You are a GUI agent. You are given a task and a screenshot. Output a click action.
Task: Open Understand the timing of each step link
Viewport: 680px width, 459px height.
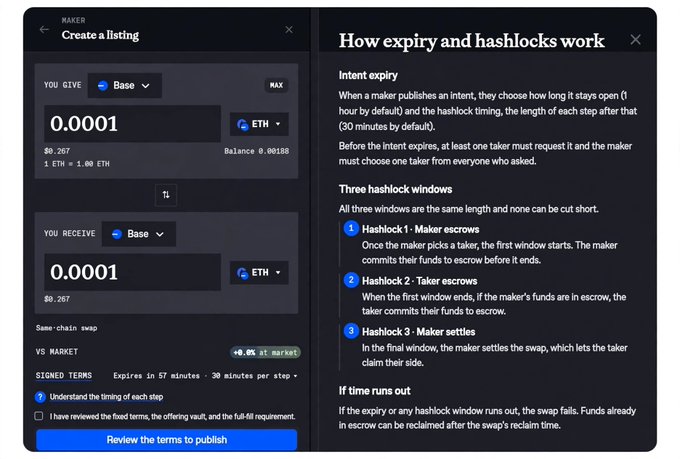(x=106, y=397)
